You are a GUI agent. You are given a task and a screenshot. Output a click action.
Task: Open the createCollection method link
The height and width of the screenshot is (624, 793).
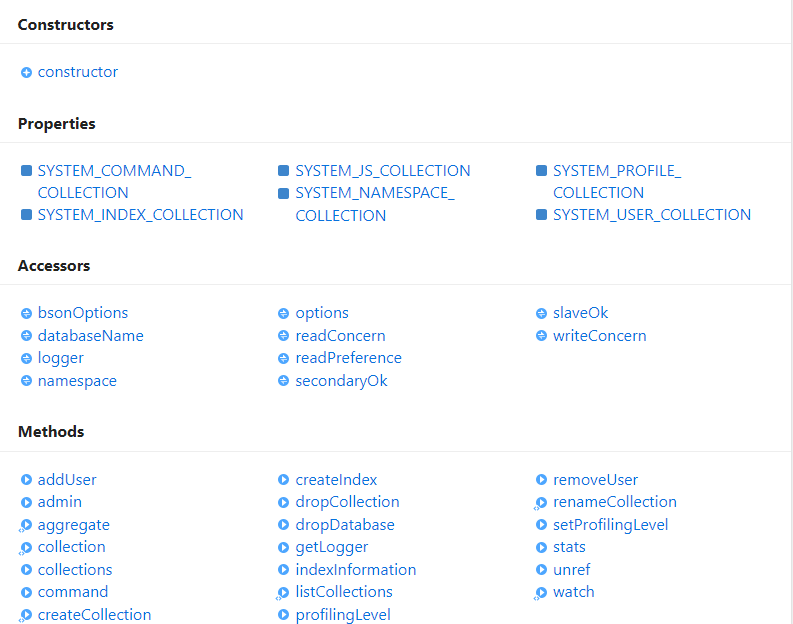click(x=94, y=615)
